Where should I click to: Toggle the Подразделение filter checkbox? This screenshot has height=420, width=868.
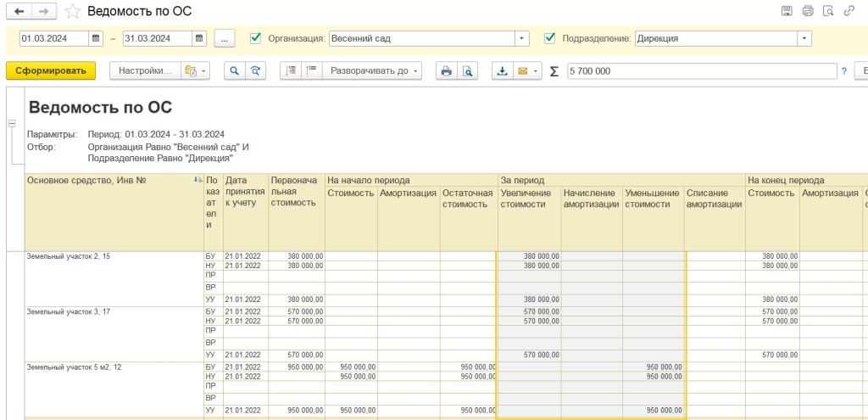(x=549, y=38)
